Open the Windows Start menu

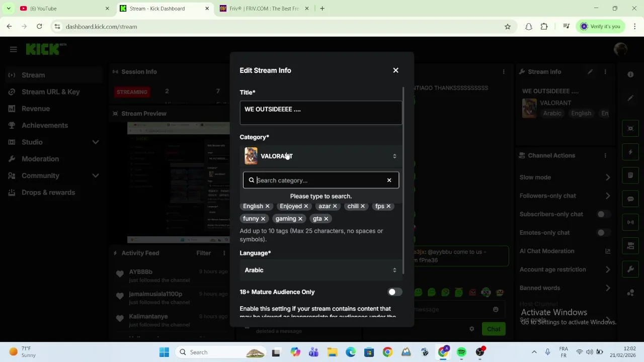(164, 352)
